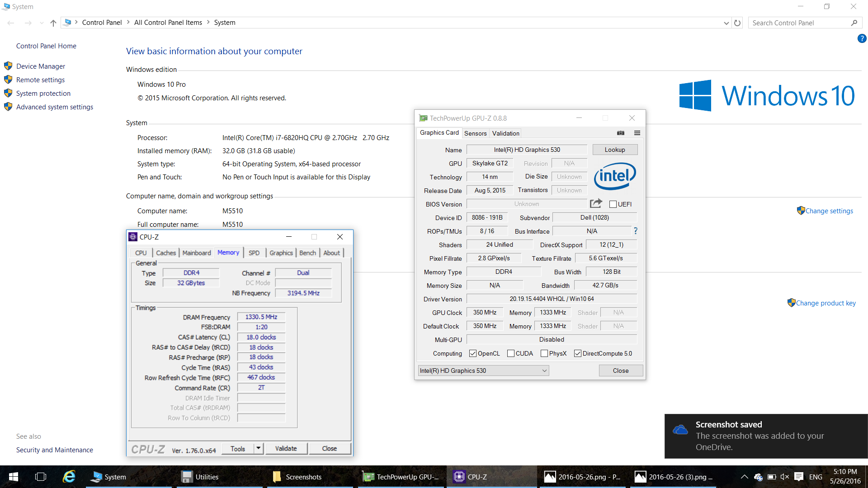Open 2016-05-26 (3).png taskbar item
Image resolution: width=868 pixels, height=488 pixels.
(x=673, y=477)
